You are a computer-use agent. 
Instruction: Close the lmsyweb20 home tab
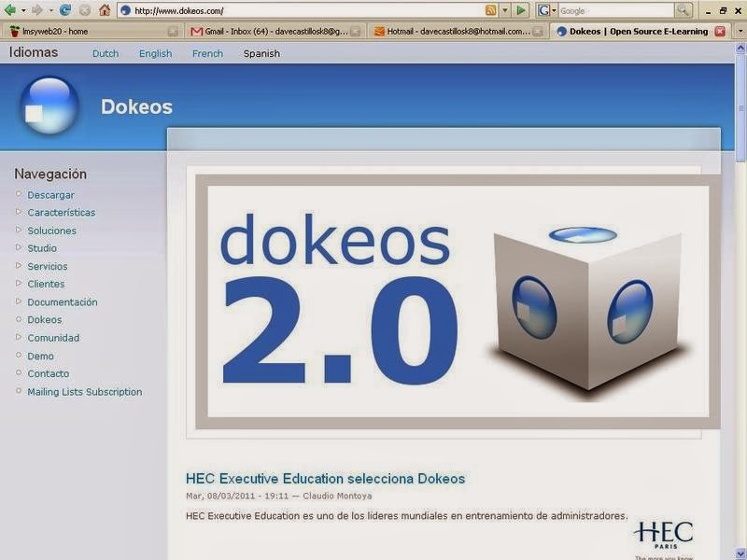173,32
